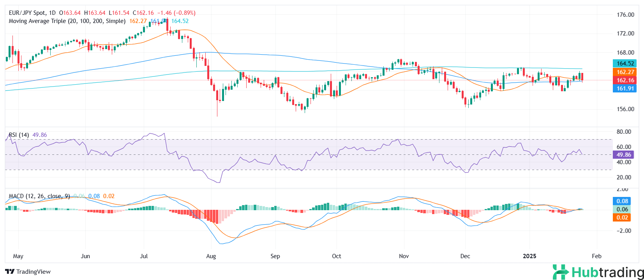
Task: Click the 80.00 RSI axis label
Action: pyautogui.click(x=624, y=132)
